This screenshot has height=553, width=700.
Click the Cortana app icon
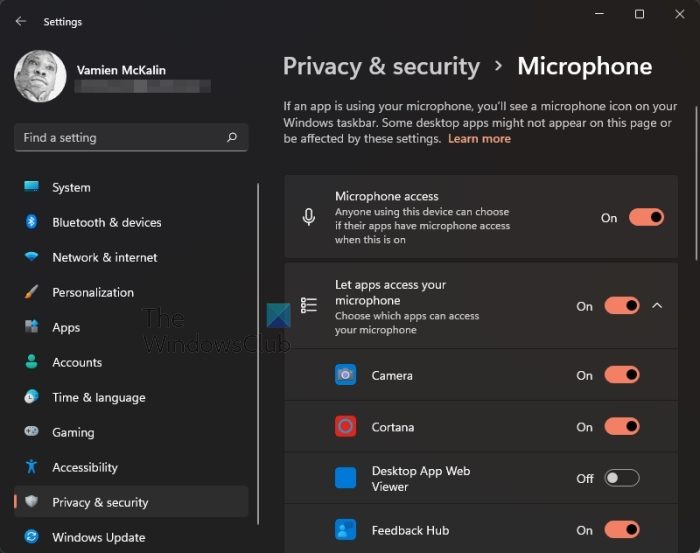point(346,427)
